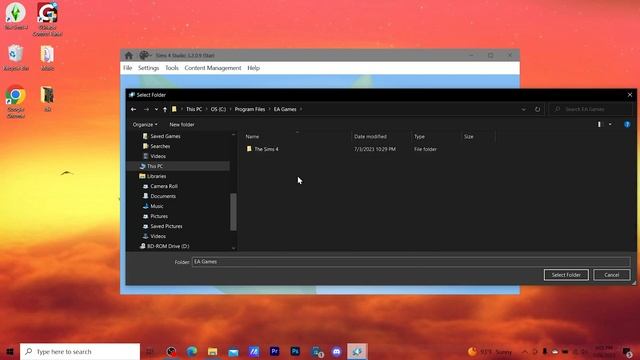Click the Windows taskbar search box
The image size is (640, 360).
coord(80,351)
